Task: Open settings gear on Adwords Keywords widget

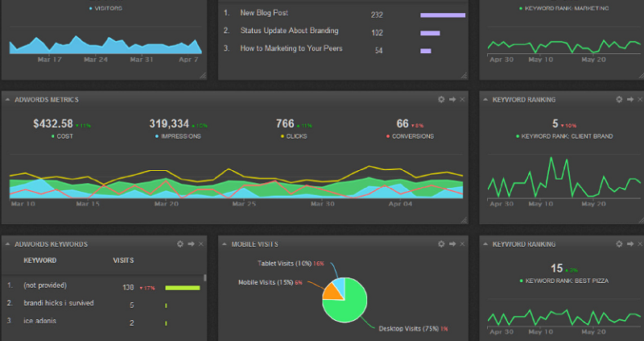Action: point(180,243)
